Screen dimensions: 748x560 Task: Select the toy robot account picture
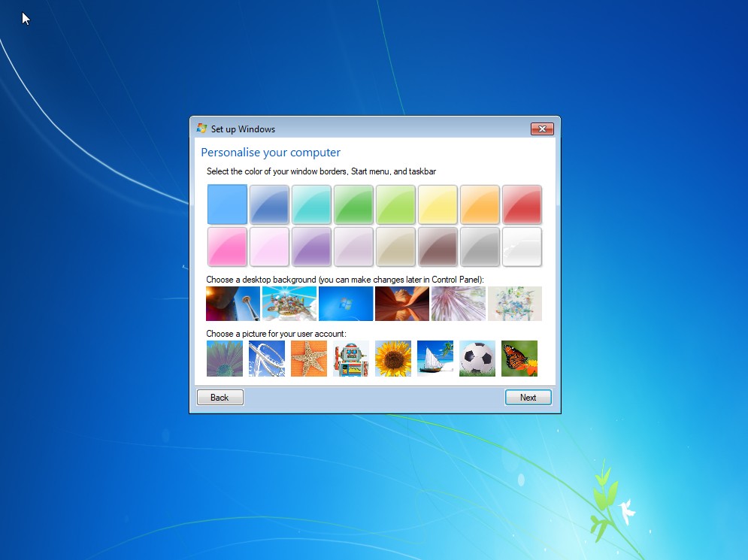click(351, 359)
